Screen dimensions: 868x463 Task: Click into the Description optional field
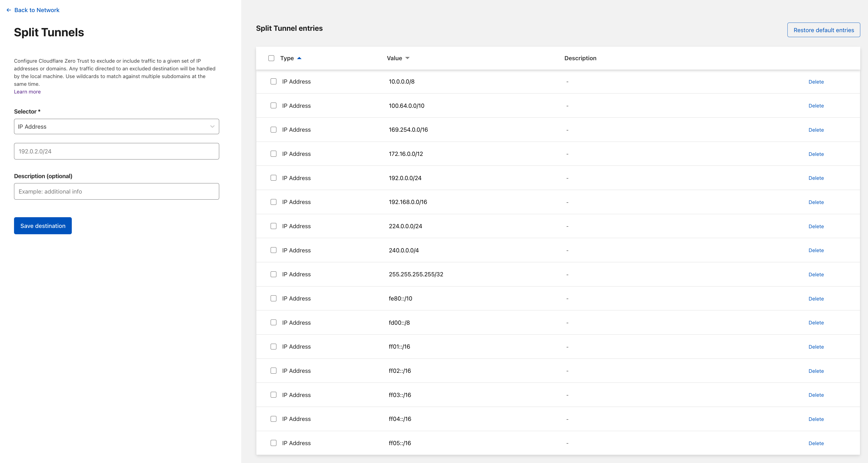point(116,191)
